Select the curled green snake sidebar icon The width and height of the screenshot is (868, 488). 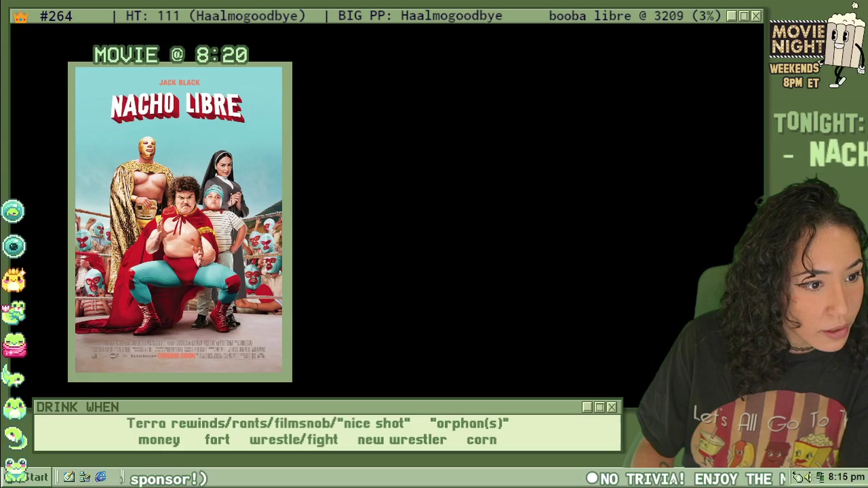pyautogui.click(x=15, y=438)
